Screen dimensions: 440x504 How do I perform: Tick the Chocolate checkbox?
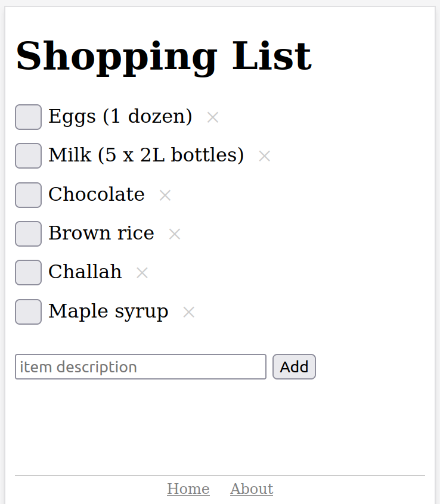tap(28, 195)
